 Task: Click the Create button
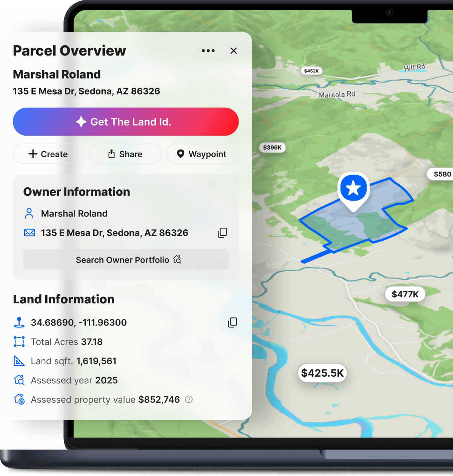pyautogui.click(x=49, y=154)
